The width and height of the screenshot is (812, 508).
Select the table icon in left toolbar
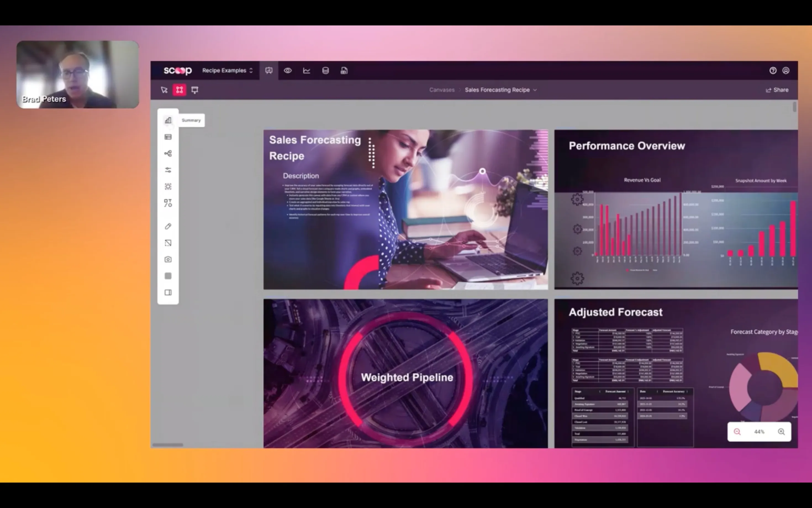(168, 137)
